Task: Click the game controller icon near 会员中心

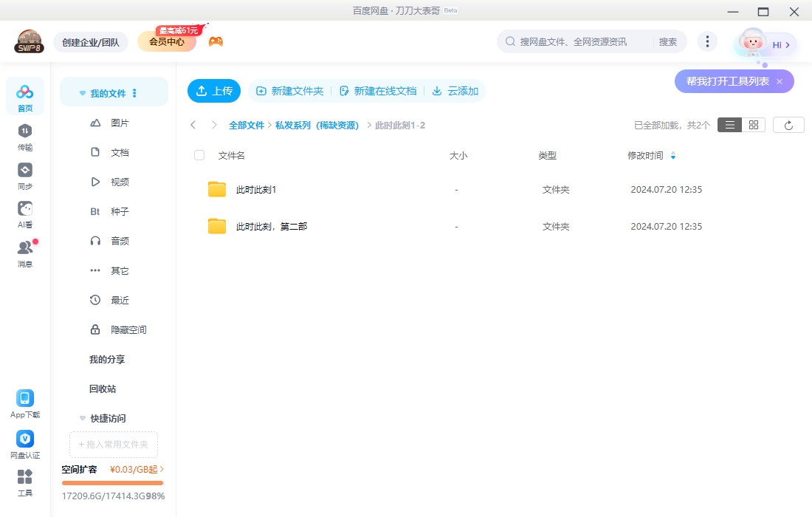Action: click(216, 42)
